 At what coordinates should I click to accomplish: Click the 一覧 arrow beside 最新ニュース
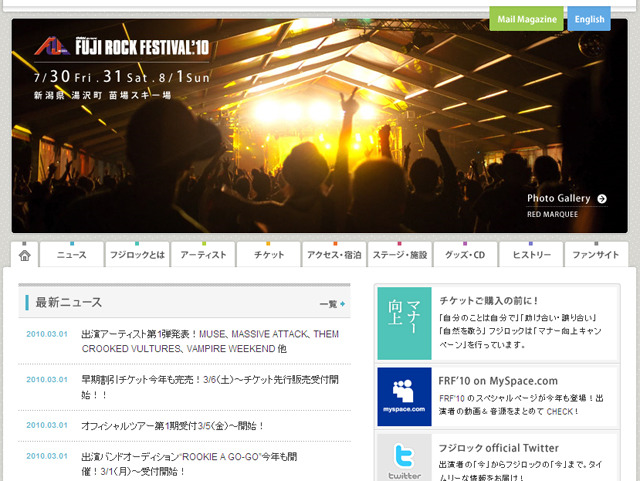pyautogui.click(x=343, y=304)
